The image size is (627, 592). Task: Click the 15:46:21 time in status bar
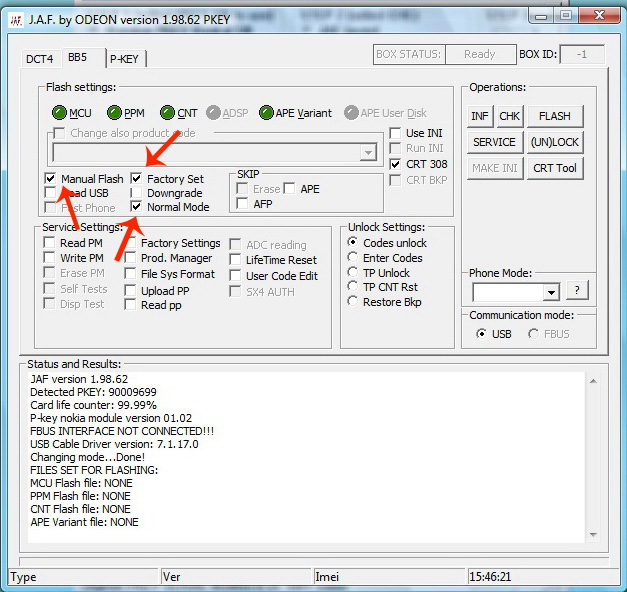[490, 577]
